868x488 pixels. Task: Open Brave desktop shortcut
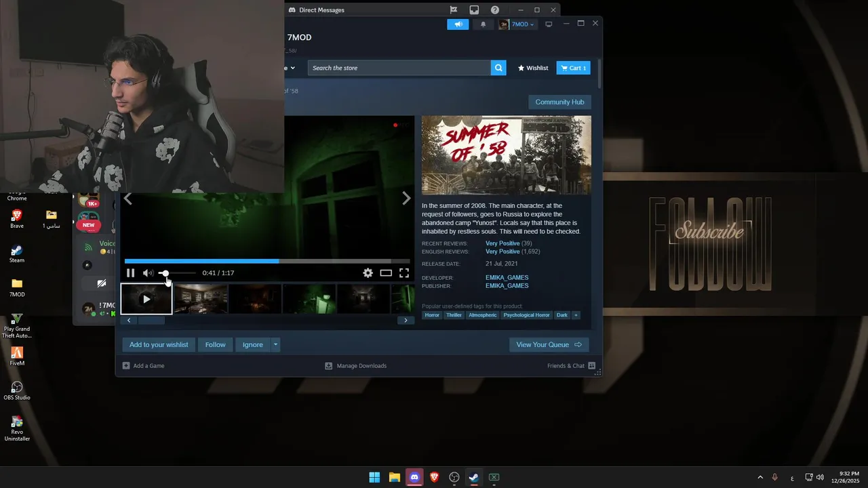17,219
